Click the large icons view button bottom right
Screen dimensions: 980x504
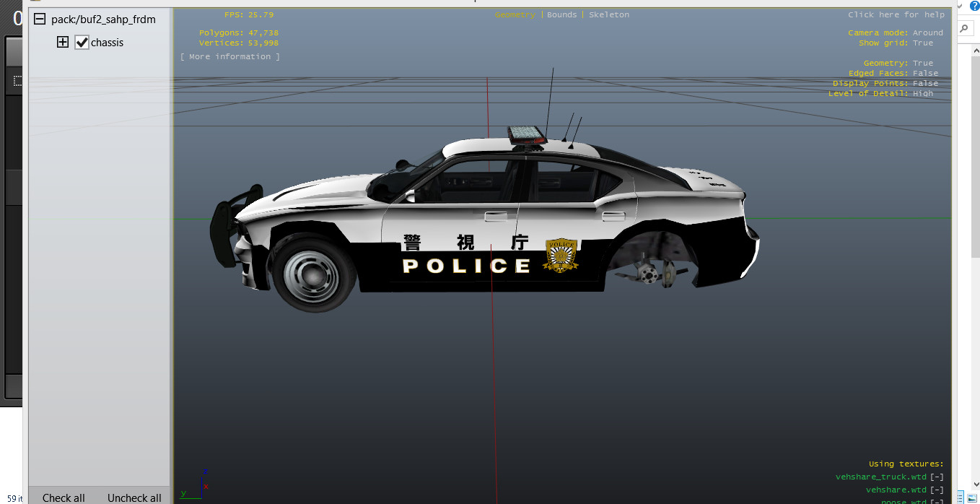[x=972, y=498]
